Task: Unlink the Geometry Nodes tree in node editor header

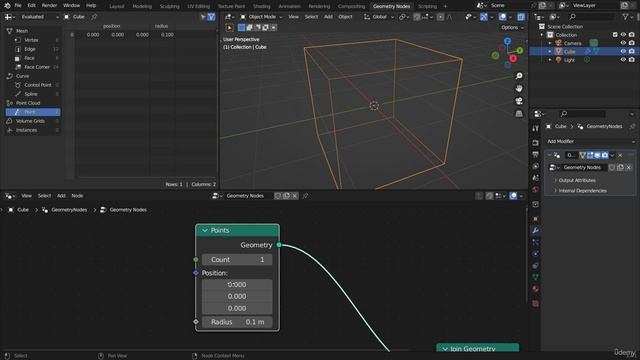Action: pos(295,196)
